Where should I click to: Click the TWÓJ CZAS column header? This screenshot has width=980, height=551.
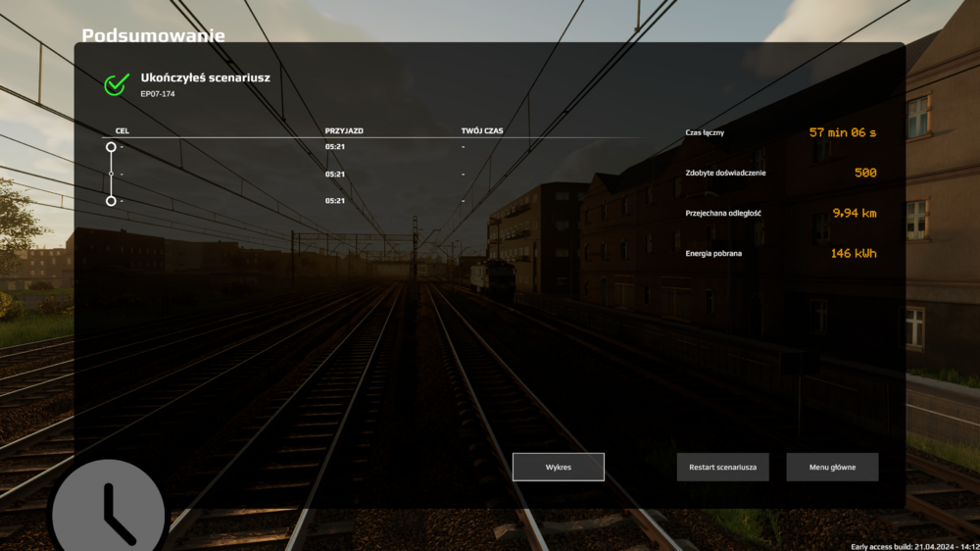(x=482, y=129)
